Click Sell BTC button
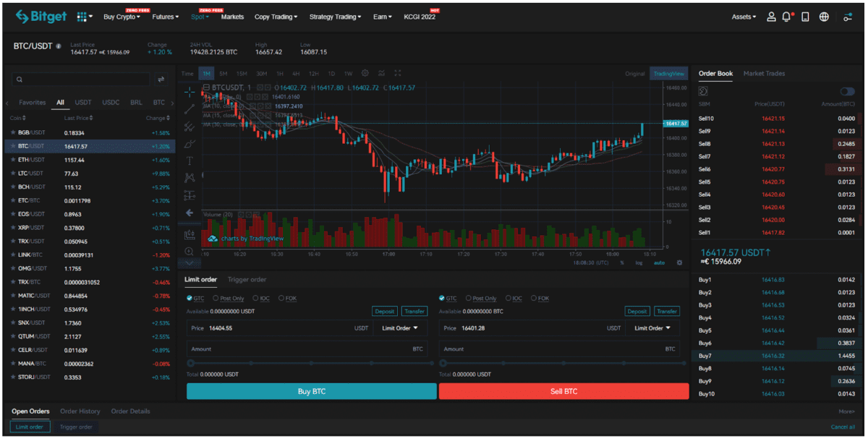 (563, 391)
